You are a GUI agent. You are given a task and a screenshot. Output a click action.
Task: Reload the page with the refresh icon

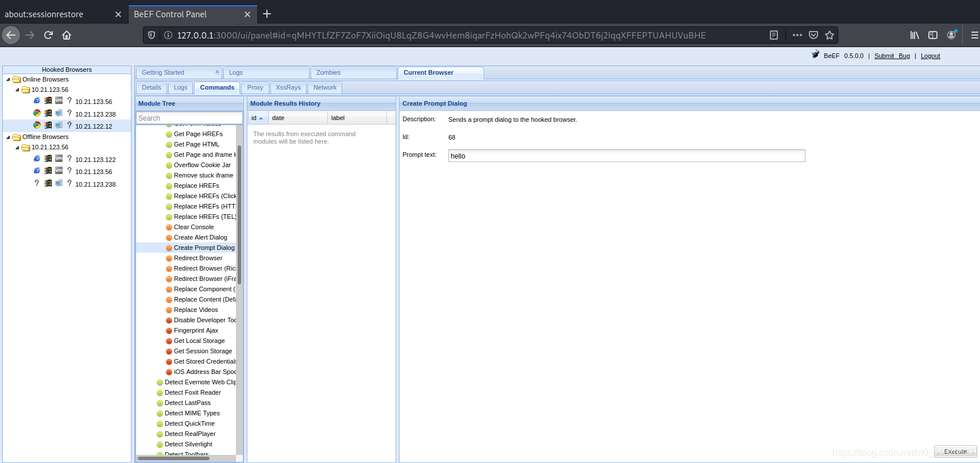[48, 35]
